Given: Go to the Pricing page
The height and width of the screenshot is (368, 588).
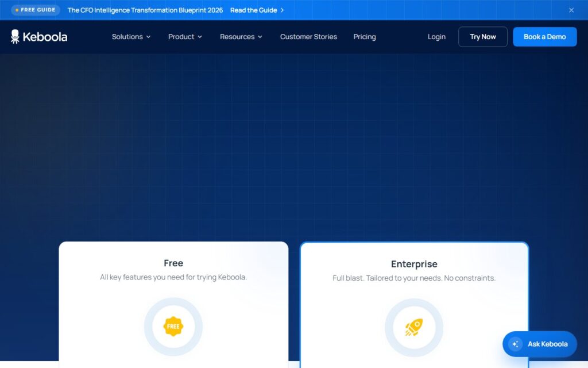Looking at the screenshot, I should [365, 37].
